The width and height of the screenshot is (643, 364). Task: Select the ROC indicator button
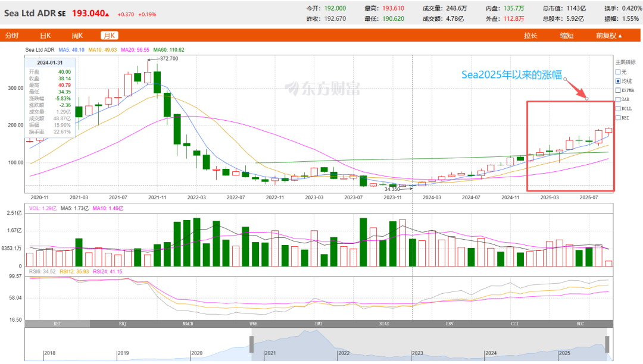tap(580, 324)
